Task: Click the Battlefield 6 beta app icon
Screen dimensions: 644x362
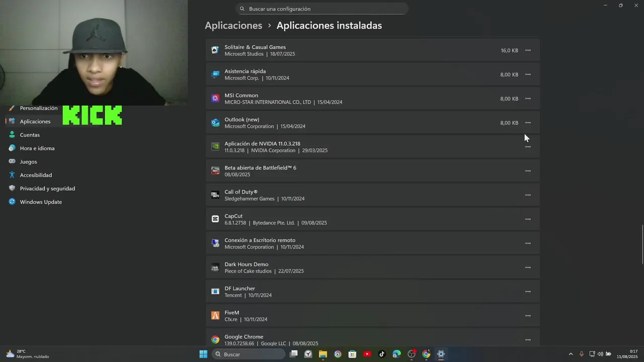Action: [x=215, y=171]
